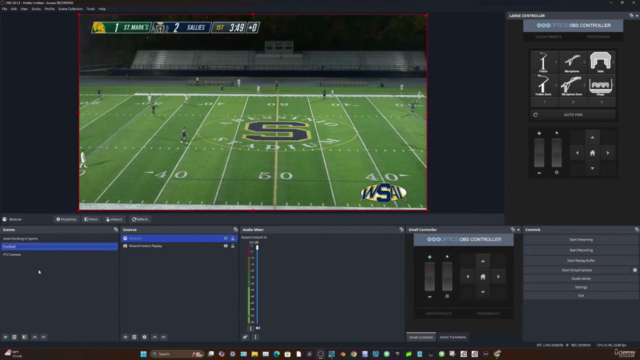Tilt camera up in Small Controller

(x=483, y=261)
